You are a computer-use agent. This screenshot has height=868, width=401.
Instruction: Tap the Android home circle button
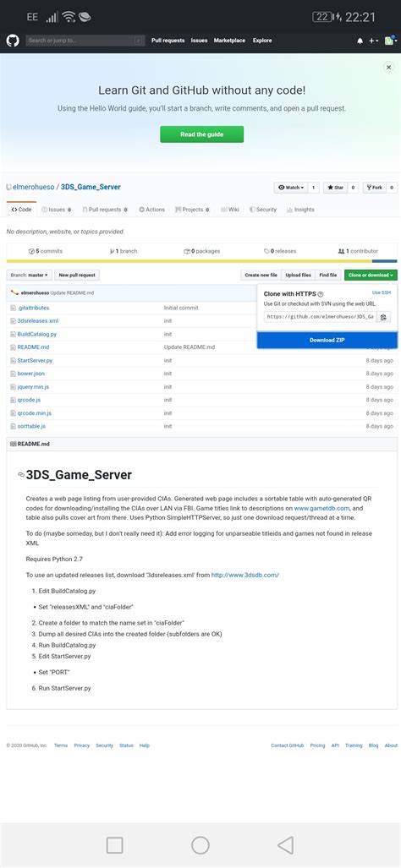pyautogui.click(x=200, y=844)
